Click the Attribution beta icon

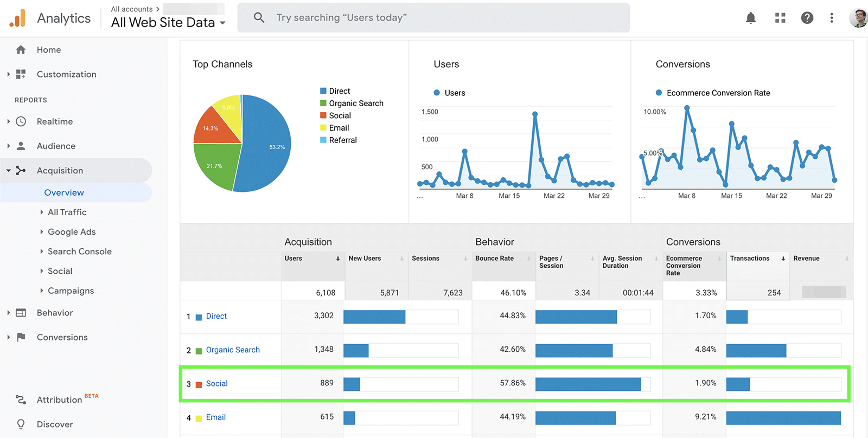pyautogui.click(x=21, y=400)
